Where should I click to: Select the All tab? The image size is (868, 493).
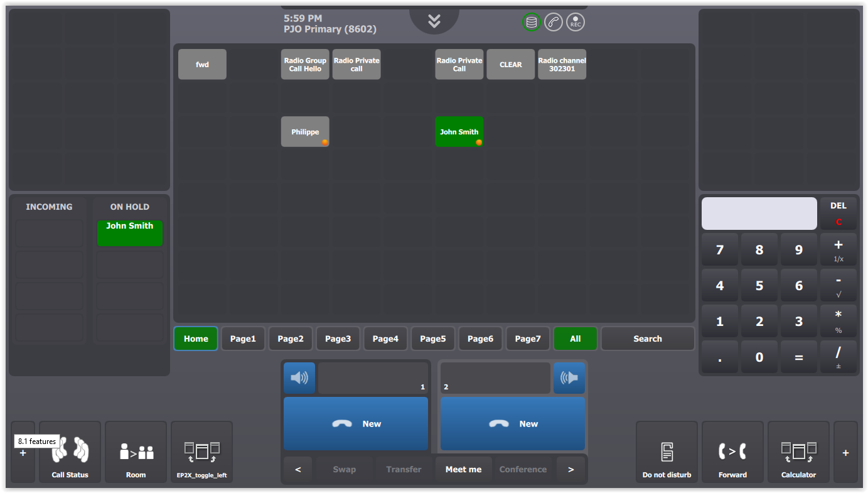pos(575,339)
